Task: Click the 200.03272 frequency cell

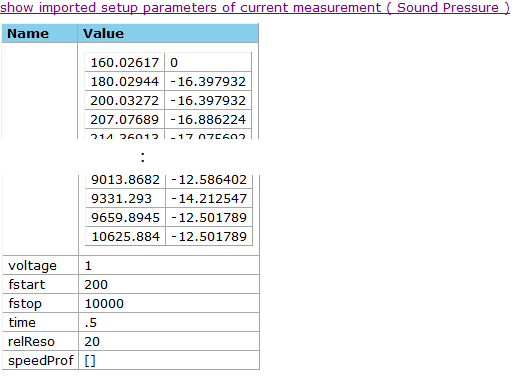Action: (x=125, y=100)
